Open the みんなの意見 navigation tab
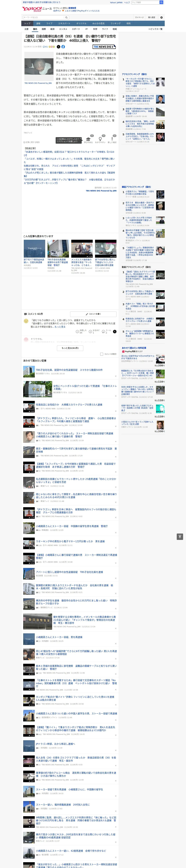 (x=98, y=24)
